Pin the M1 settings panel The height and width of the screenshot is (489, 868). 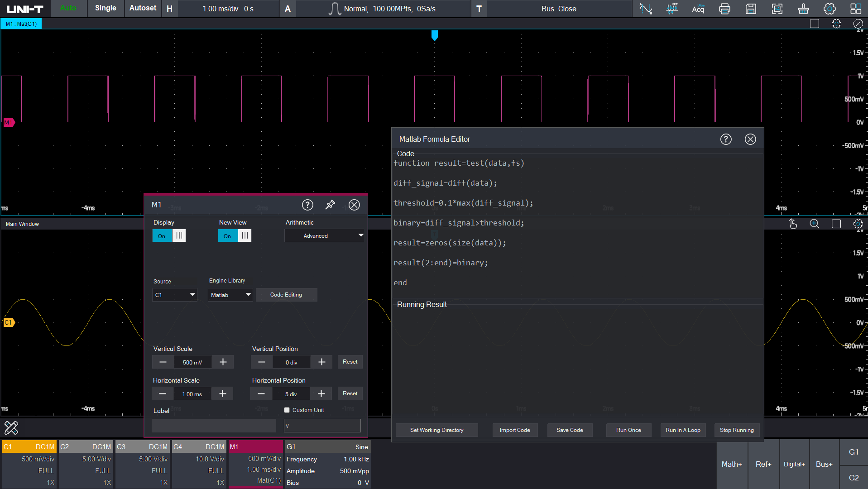[x=331, y=205]
